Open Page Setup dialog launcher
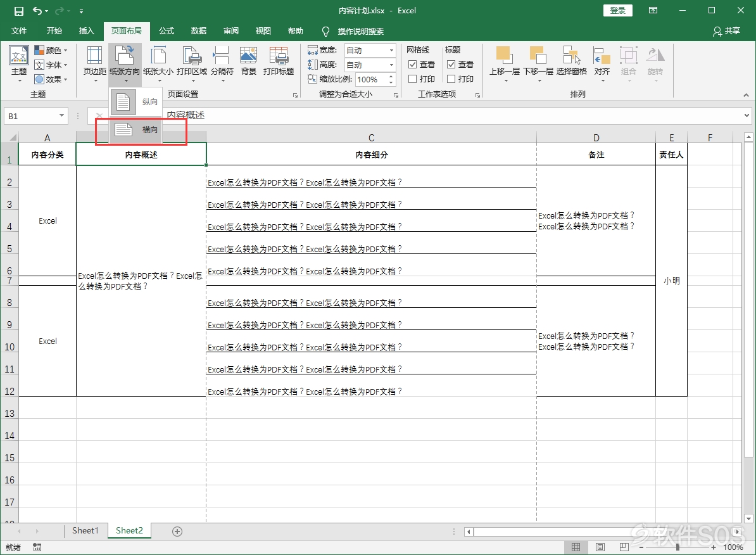This screenshot has height=555, width=756. (296, 95)
